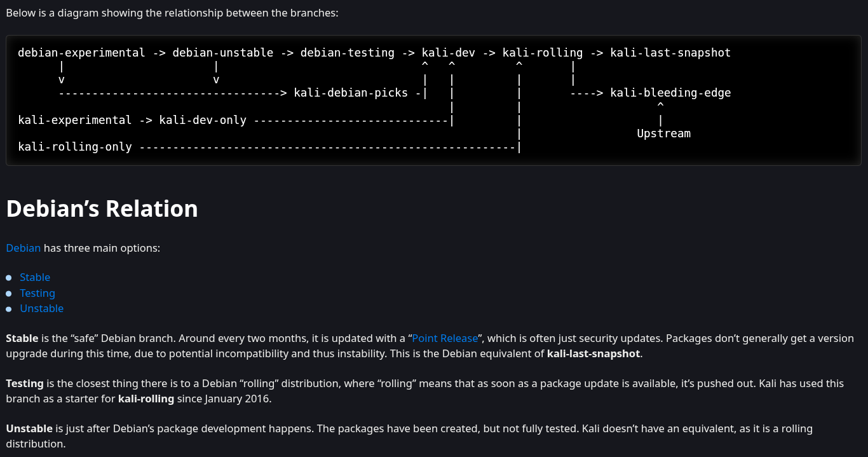Click the Upstream label in the diagram
Image resolution: width=868 pixels, height=457 pixels.
(663, 133)
